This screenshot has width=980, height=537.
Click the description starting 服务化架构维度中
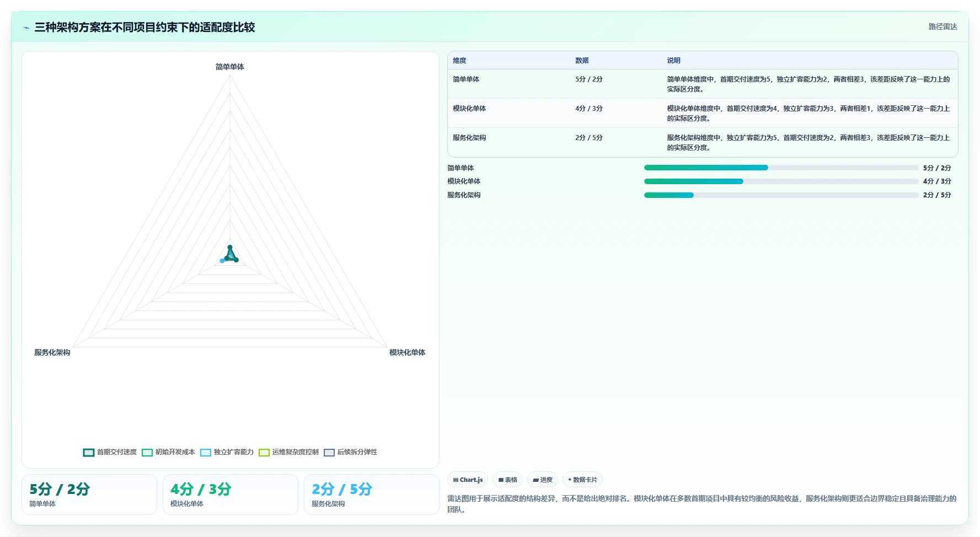point(808,143)
